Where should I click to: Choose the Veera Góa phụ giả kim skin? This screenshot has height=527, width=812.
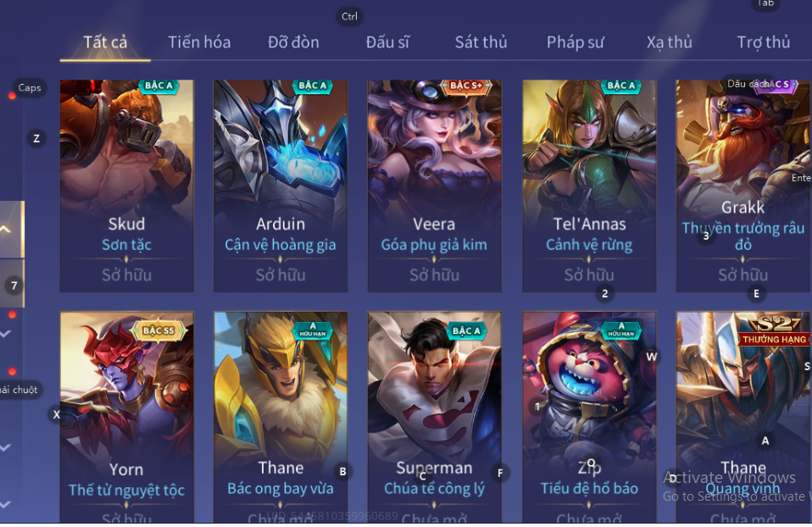(x=435, y=186)
